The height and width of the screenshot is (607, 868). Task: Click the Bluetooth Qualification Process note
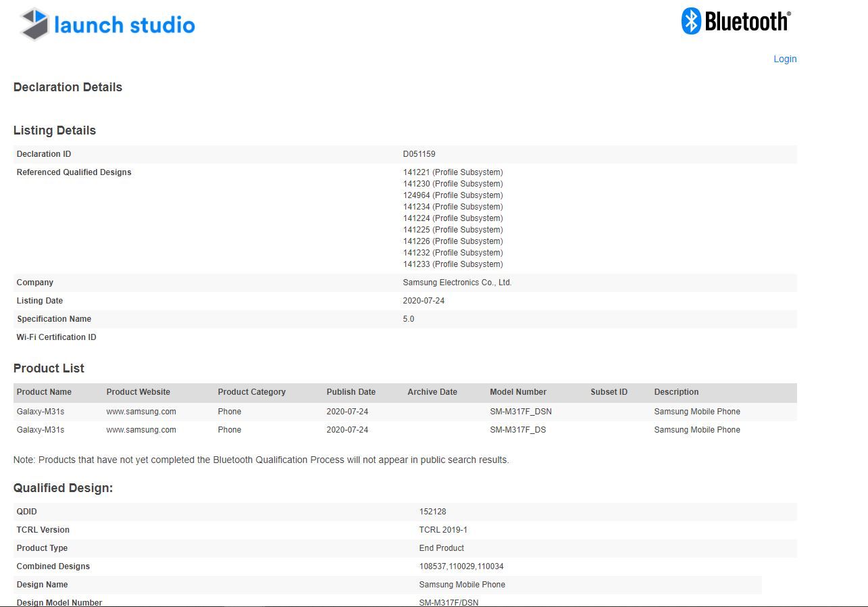tap(261, 460)
